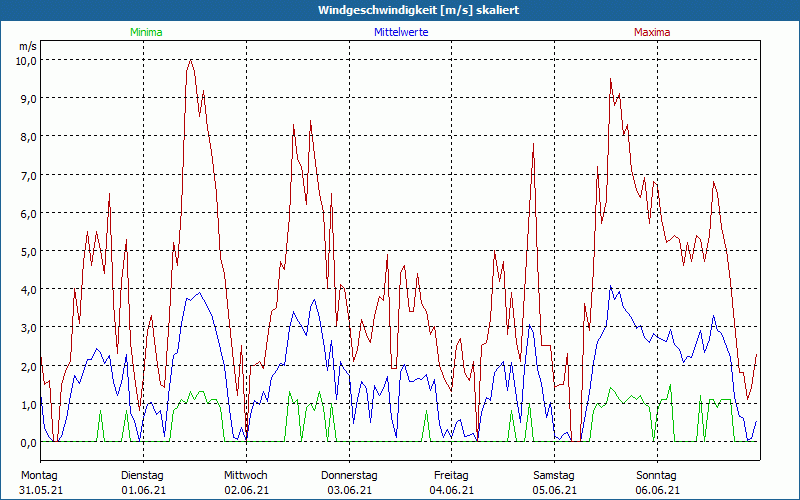800x500 pixels.
Task: Click the 7,0 y-axis value
Action: coord(27,175)
